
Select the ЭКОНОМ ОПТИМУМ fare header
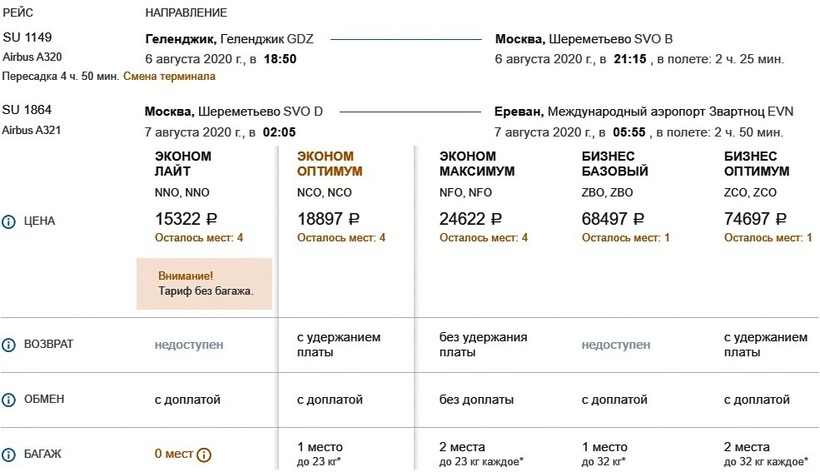[330, 164]
